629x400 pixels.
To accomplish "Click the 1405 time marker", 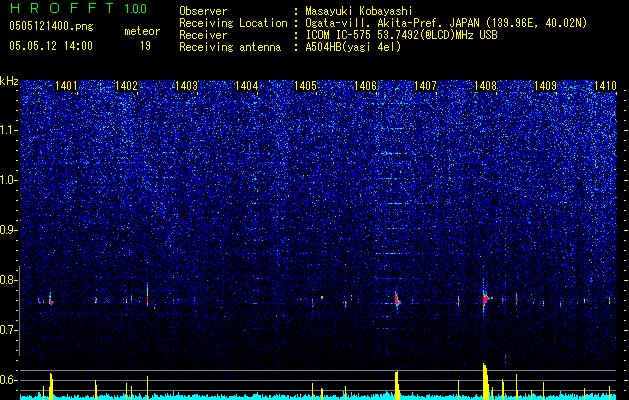I will point(306,85).
